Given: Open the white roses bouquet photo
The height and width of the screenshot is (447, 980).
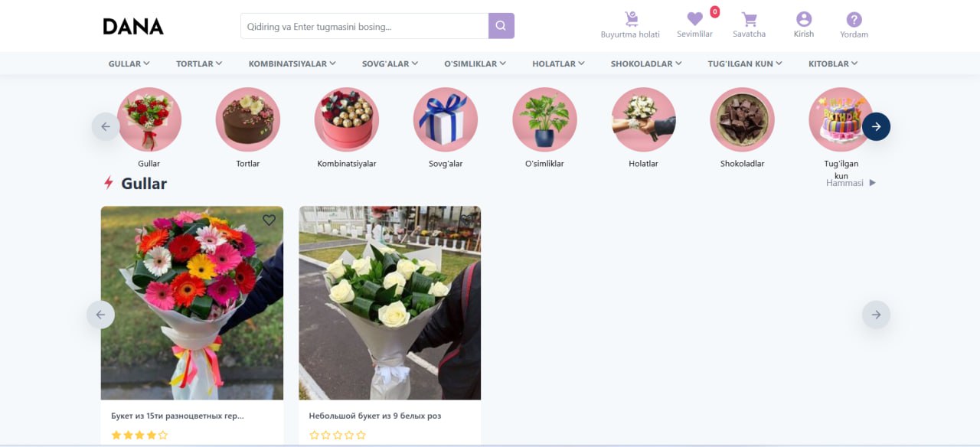Looking at the screenshot, I should [390, 302].
